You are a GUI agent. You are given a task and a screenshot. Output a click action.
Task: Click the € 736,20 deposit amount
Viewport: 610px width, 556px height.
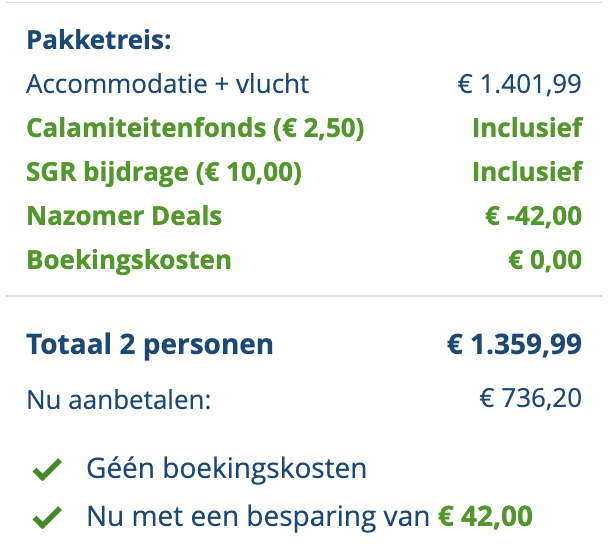[x=530, y=399]
